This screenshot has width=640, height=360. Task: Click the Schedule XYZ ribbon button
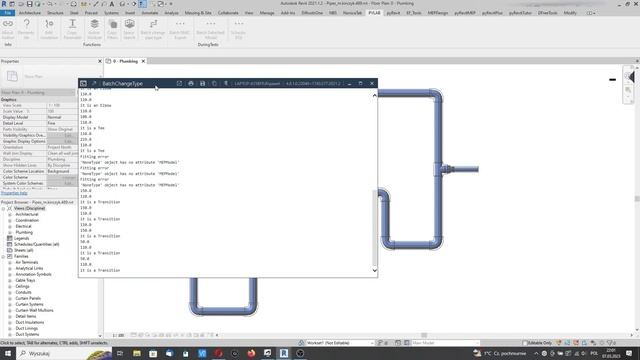tap(238, 29)
